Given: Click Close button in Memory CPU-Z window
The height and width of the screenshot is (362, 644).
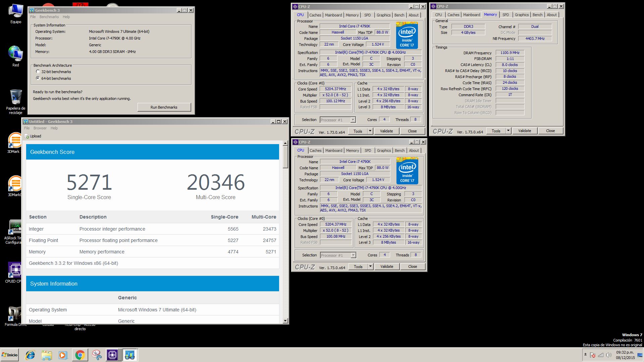Looking at the screenshot, I should [550, 131].
